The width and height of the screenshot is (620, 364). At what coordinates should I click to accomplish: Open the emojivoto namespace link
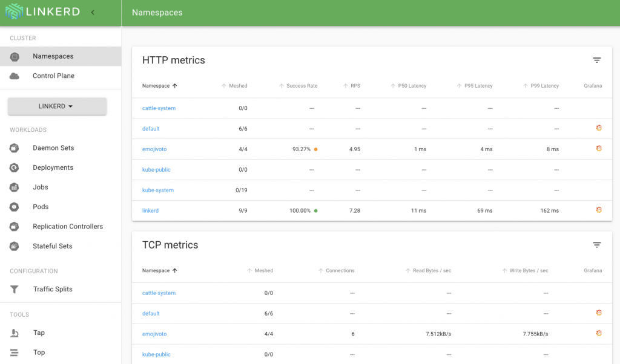[156, 149]
